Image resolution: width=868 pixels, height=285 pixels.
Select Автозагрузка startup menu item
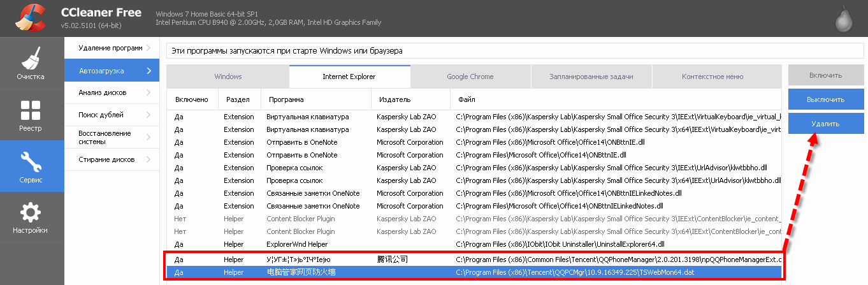[x=112, y=71]
